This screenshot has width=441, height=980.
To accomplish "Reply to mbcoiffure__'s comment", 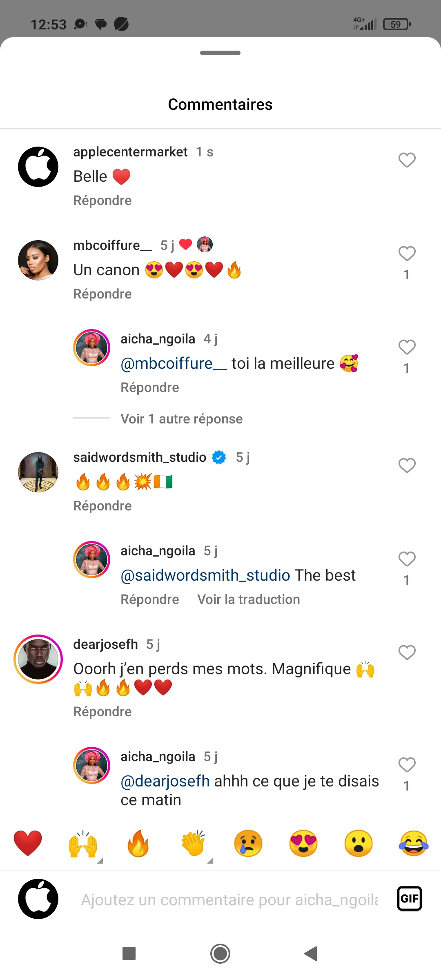I will click(x=102, y=294).
